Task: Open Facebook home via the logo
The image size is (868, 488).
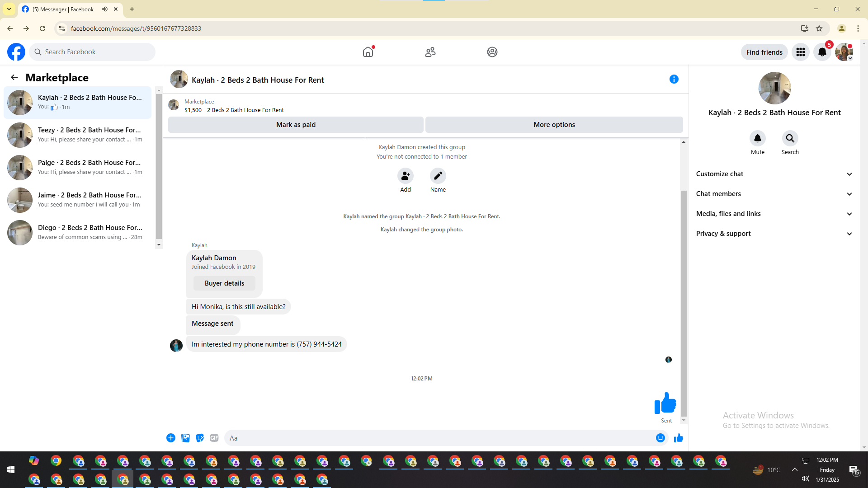Action: [16, 52]
